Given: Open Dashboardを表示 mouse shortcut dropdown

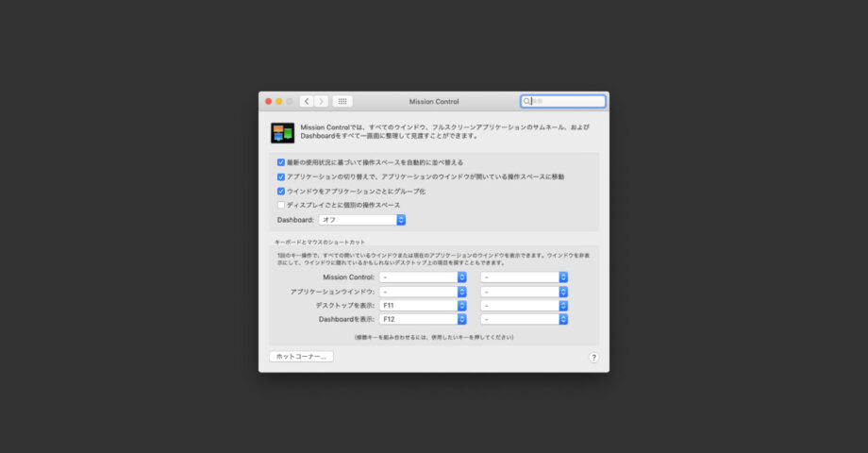Looking at the screenshot, I should pos(525,319).
